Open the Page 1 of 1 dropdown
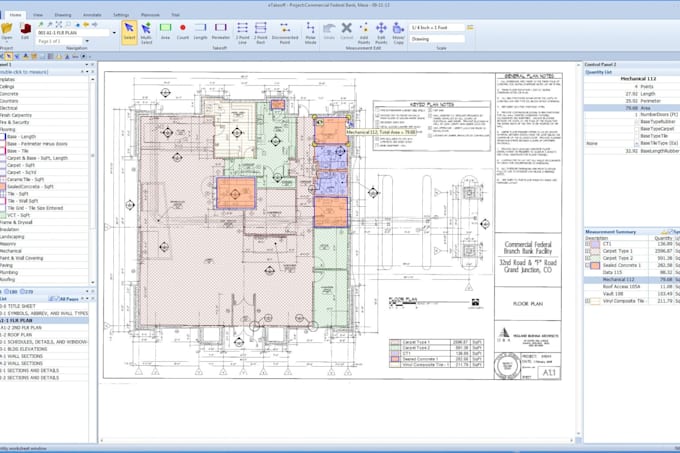Image resolution: width=680 pixels, height=453 pixels. click(87, 41)
